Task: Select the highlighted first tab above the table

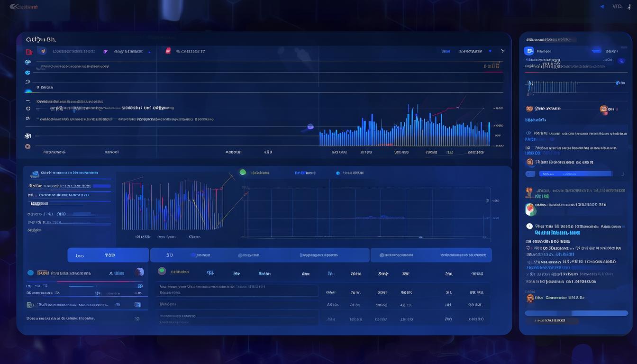Action: point(108,255)
